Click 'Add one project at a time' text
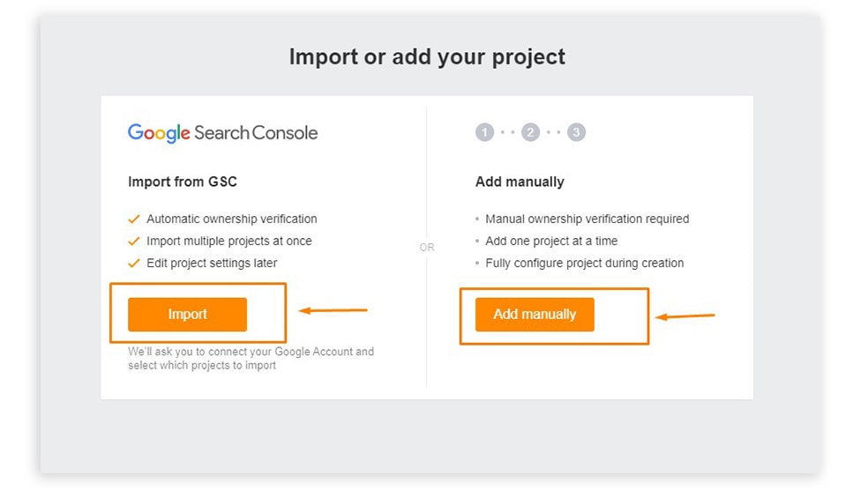The height and width of the screenshot is (491, 868). (x=551, y=241)
